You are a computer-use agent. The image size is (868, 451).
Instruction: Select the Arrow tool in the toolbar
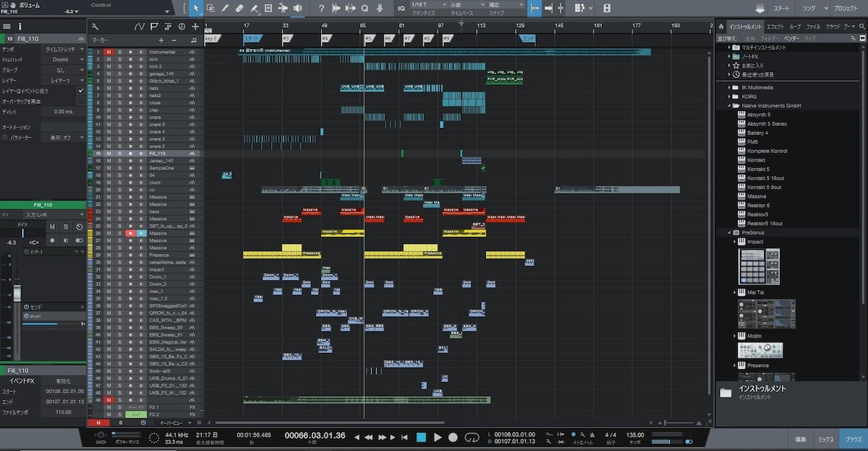[196, 8]
